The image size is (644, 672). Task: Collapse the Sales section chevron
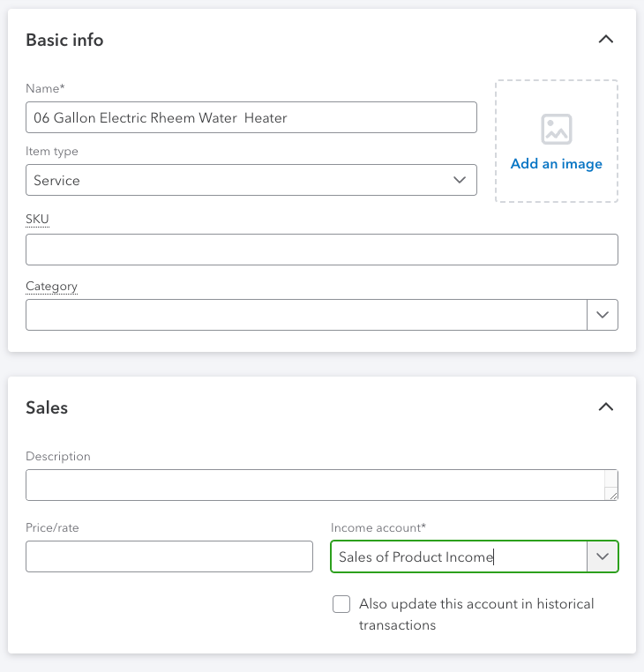tap(606, 407)
